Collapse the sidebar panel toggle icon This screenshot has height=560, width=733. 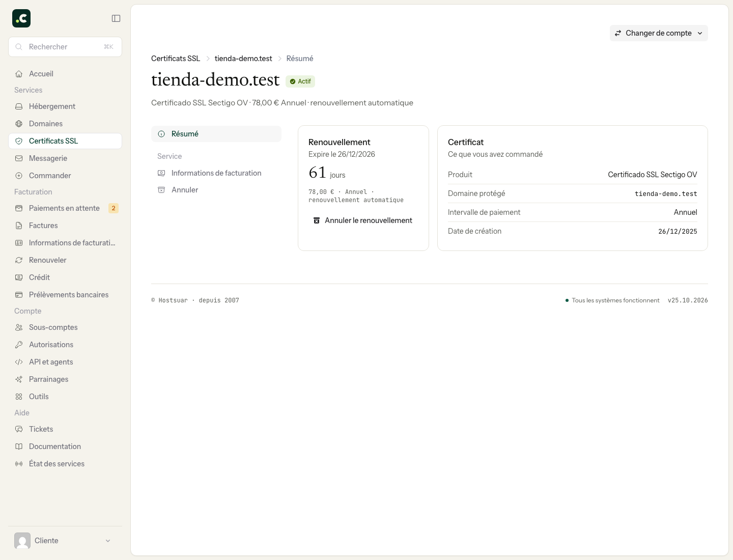[116, 18]
